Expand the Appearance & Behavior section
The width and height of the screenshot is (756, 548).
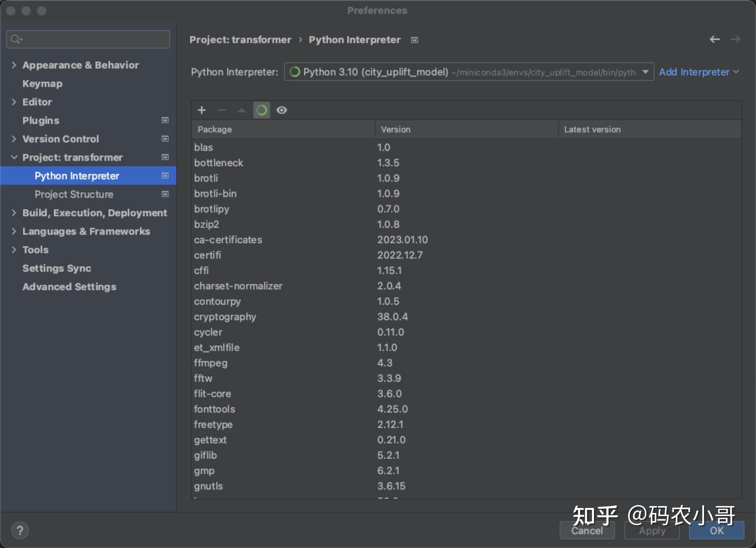coord(14,65)
